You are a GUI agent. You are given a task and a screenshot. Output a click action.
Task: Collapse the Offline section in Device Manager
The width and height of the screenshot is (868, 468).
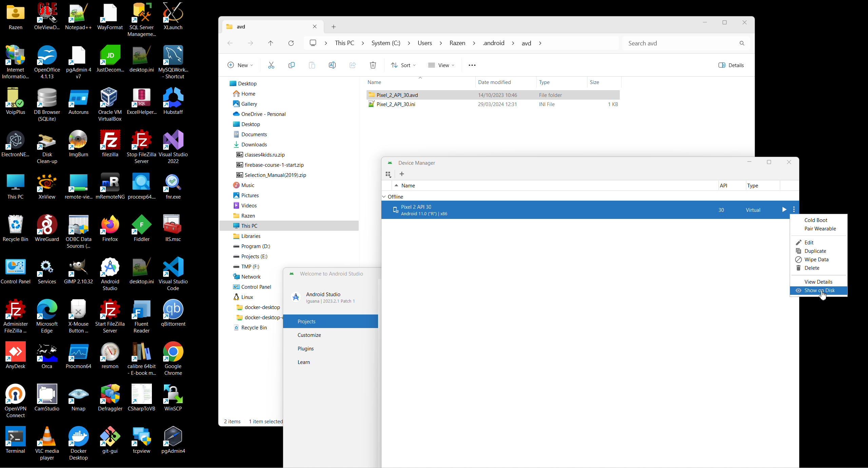tap(383, 196)
